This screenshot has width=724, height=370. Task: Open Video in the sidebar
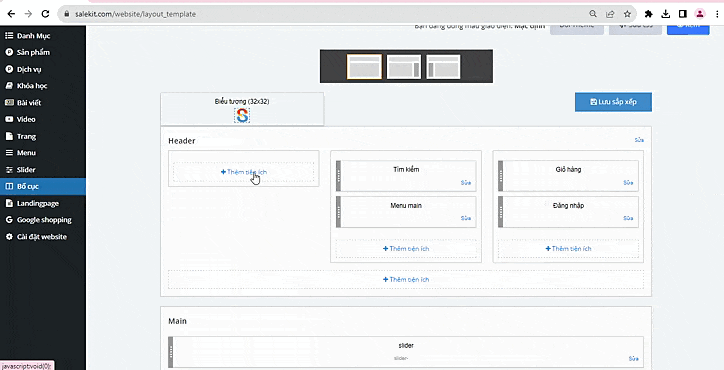(x=42, y=119)
